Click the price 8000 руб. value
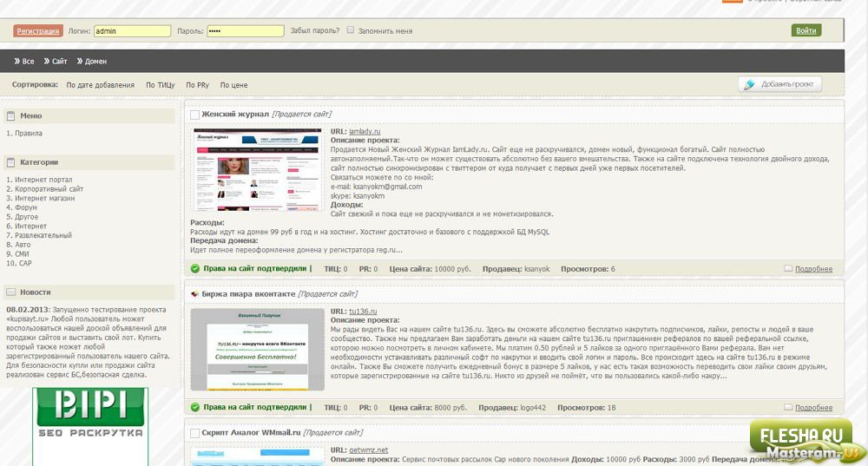The image size is (868, 466). coord(450,407)
